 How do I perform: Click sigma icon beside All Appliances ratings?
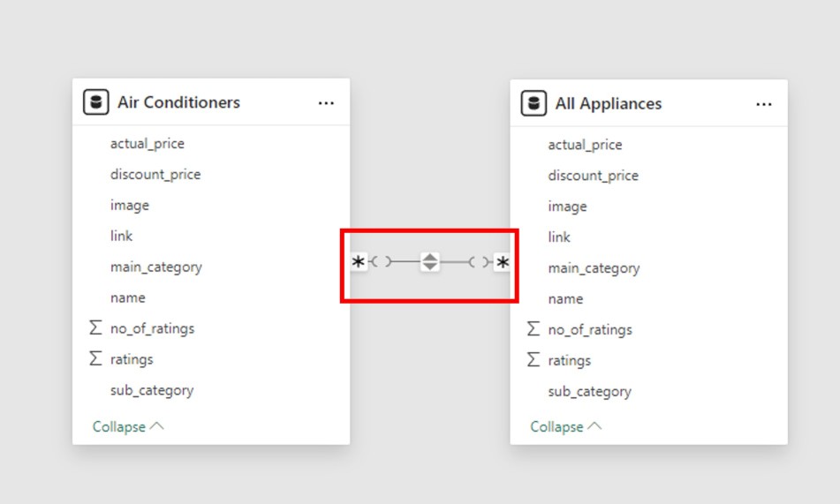(534, 360)
